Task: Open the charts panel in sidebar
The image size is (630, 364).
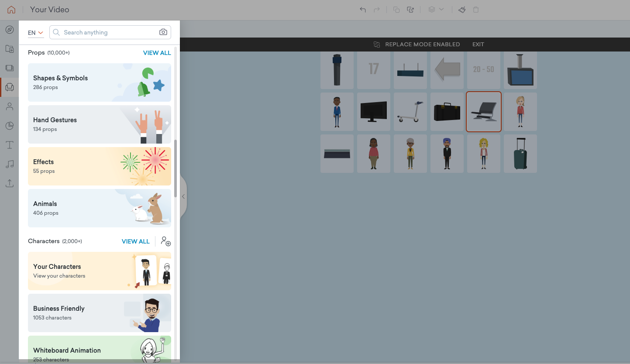Action: pos(10,126)
